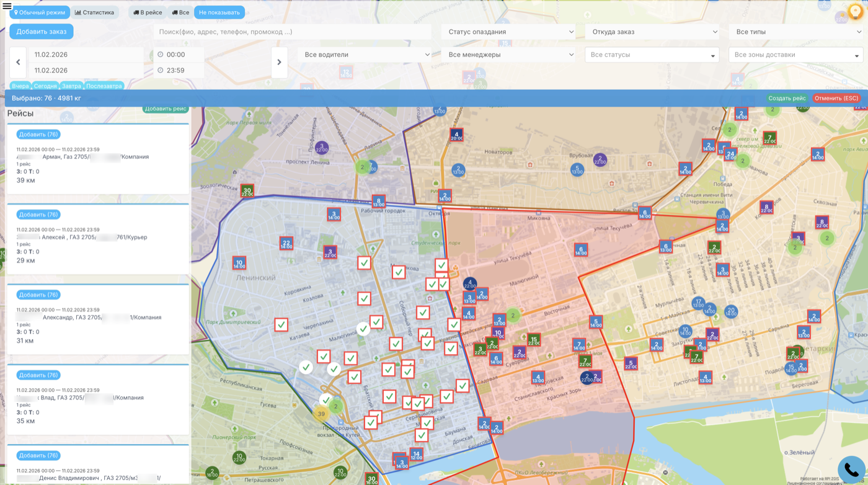The height and width of the screenshot is (485, 868).
Task: Click the red "Отменить (ESC)" button
Action: [836, 98]
